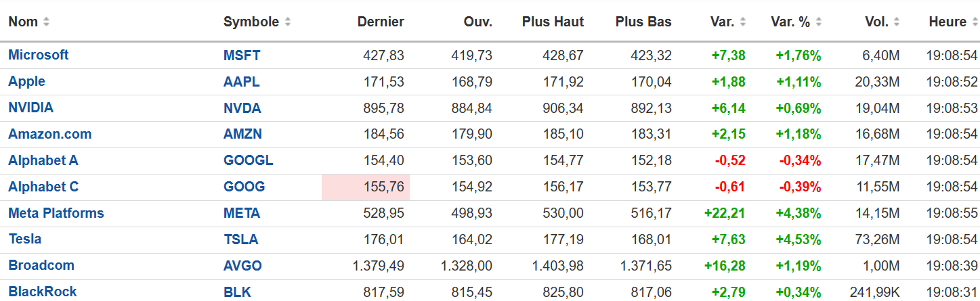Click the NVIDIA company name
The height and width of the screenshot is (301, 980).
(31, 108)
